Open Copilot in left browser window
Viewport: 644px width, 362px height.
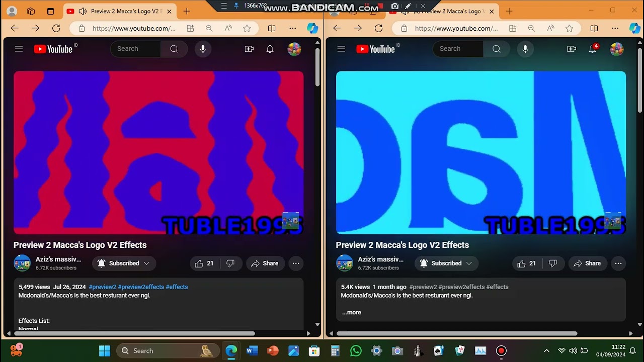312,28
